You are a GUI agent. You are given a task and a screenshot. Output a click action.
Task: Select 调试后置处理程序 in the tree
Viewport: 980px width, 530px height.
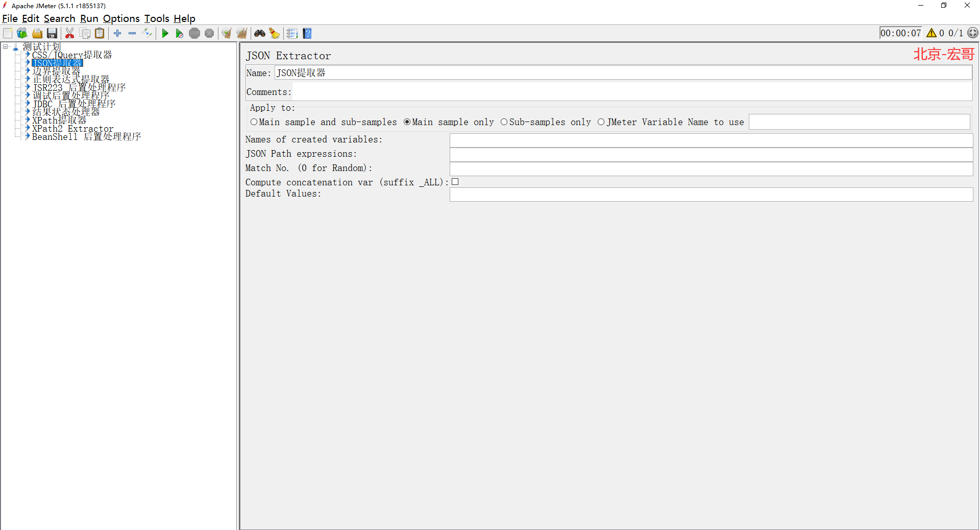point(71,96)
